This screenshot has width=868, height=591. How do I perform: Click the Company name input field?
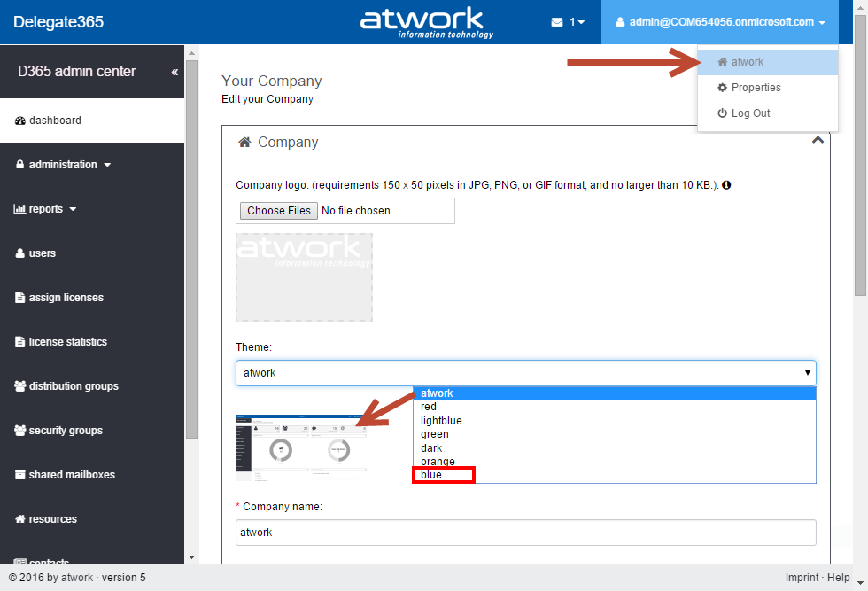[x=526, y=533]
